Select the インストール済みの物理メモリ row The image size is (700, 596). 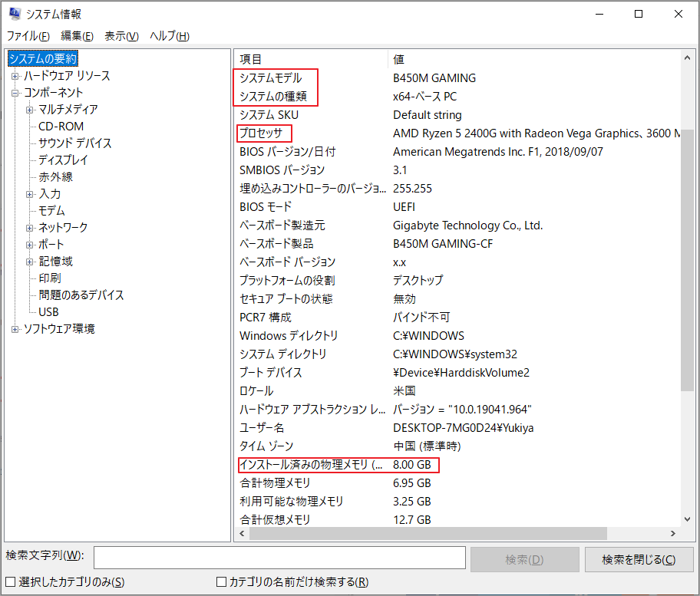coord(457,465)
